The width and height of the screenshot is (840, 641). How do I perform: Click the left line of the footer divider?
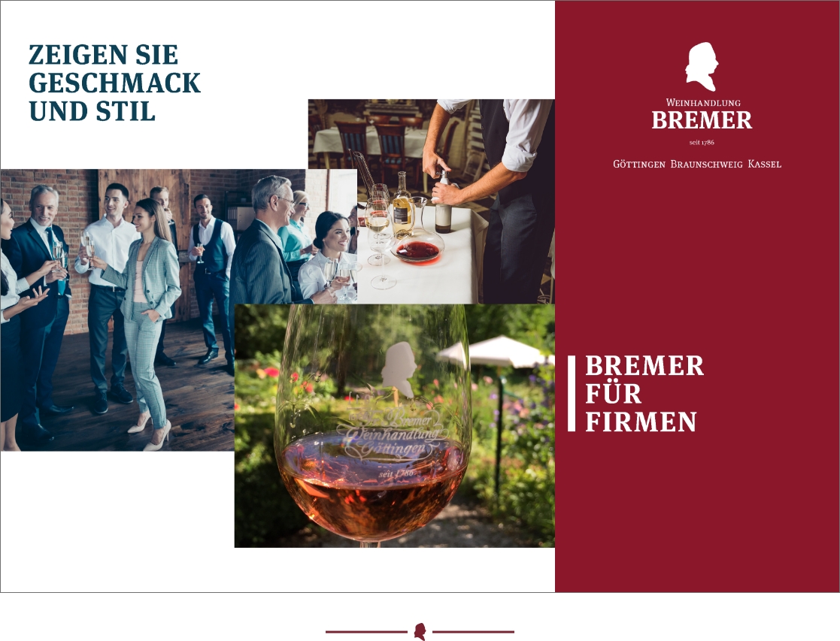[x=366, y=632]
